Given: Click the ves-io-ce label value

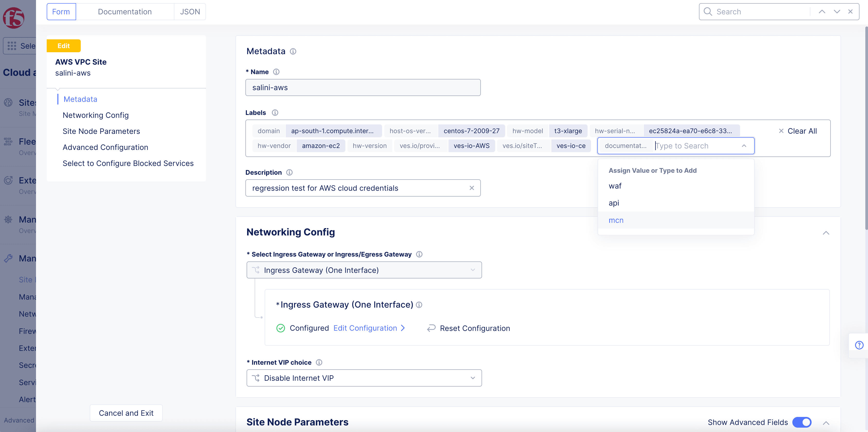Looking at the screenshot, I should (571, 146).
